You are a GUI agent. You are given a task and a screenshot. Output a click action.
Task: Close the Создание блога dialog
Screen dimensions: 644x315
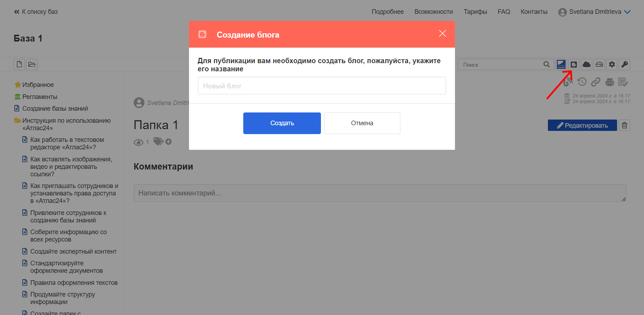(442, 33)
